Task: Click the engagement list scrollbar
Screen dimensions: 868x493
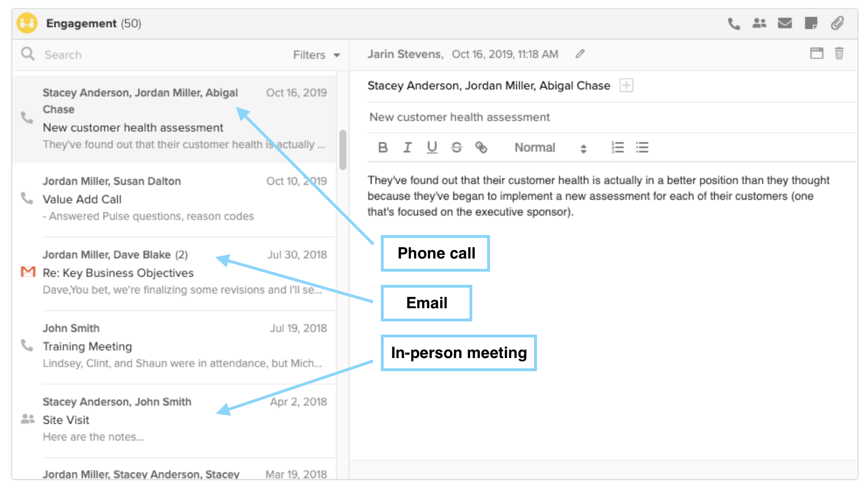Action: coord(343,150)
